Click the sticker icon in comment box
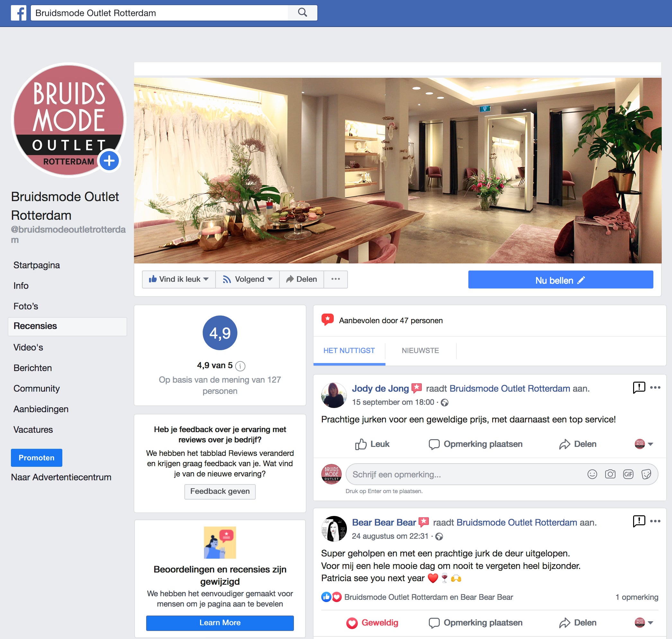The image size is (672, 639). click(646, 474)
